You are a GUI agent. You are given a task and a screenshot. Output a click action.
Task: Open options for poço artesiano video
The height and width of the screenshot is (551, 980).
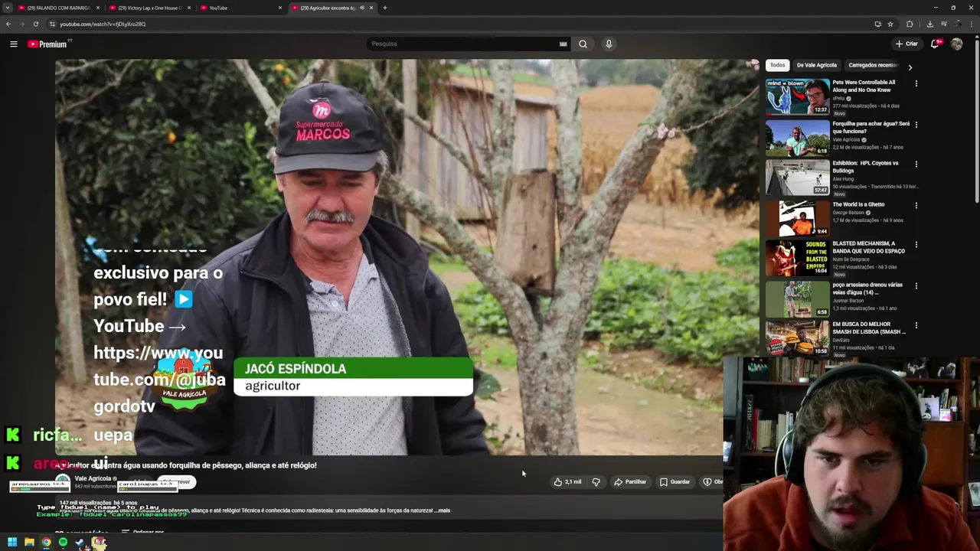(x=916, y=286)
